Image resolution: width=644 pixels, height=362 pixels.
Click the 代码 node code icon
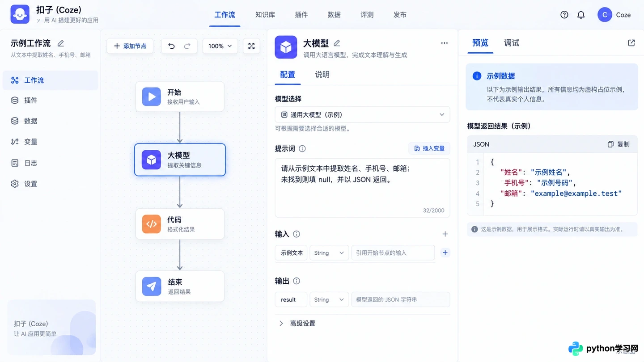151,224
